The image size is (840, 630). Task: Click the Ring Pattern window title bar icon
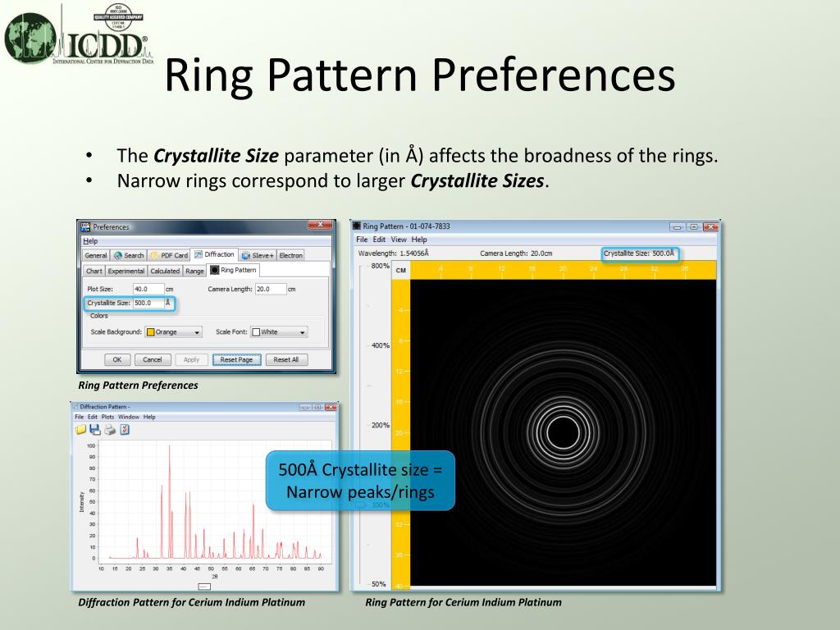(x=357, y=226)
